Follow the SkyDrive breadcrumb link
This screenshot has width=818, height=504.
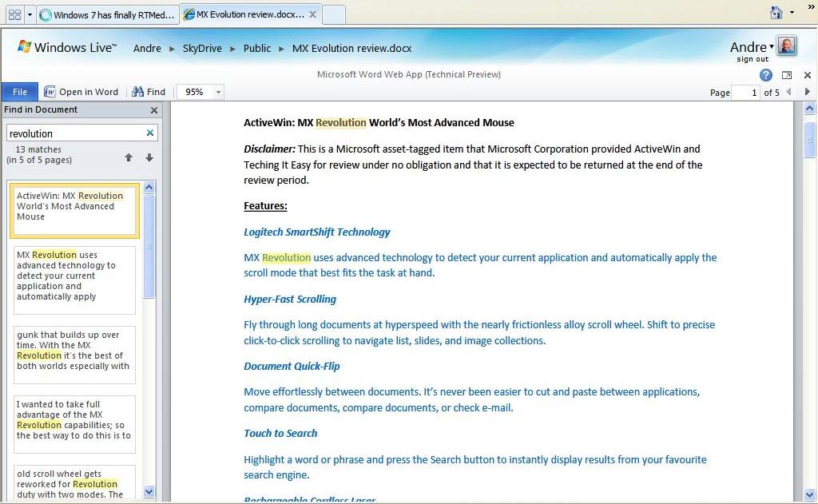(202, 48)
